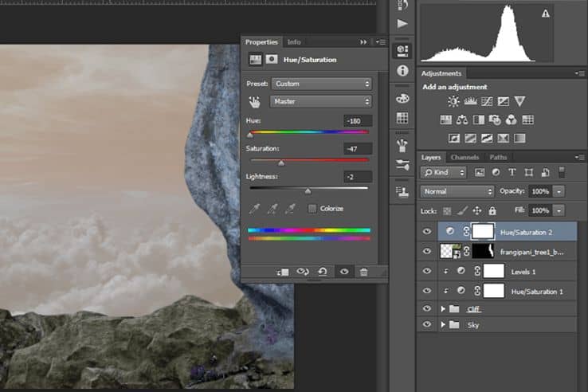The height and width of the screenshot is (392, 588).
Task: Add a Color Balance adjustment
Action: pyautogui.click(x=462, y=120)
